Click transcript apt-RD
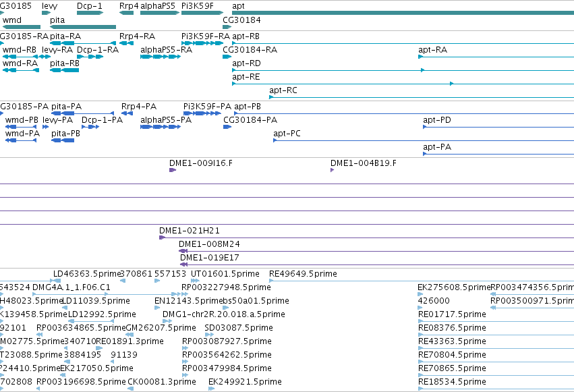The width and height of the screenshot is (574, 392). pyautogui.click(x=246, y=63)
